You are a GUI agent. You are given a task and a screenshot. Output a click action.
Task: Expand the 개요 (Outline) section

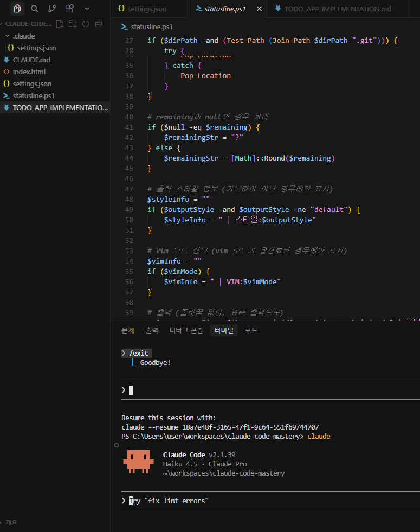(10, 522)
